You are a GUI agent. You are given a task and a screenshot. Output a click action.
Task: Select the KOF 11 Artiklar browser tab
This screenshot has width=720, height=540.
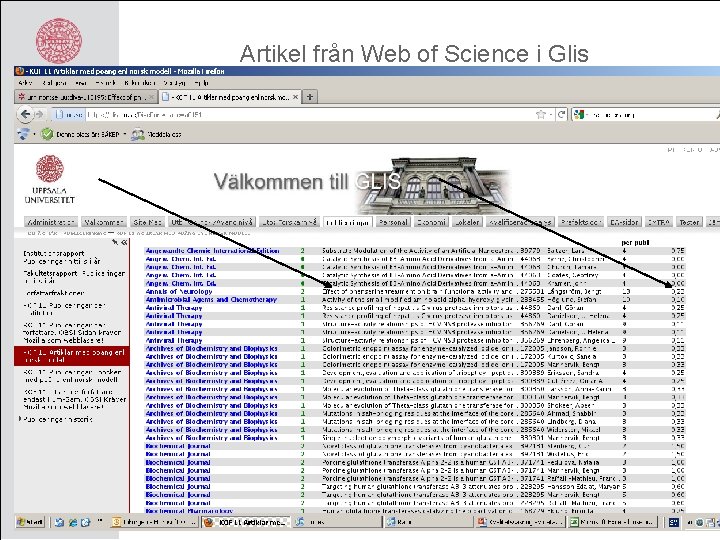[230, 97]
